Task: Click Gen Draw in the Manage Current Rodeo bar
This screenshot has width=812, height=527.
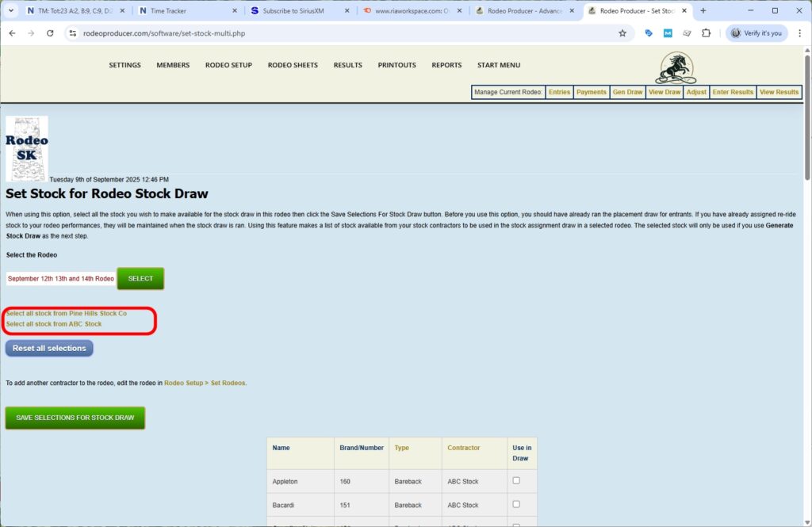Action: 627,92
